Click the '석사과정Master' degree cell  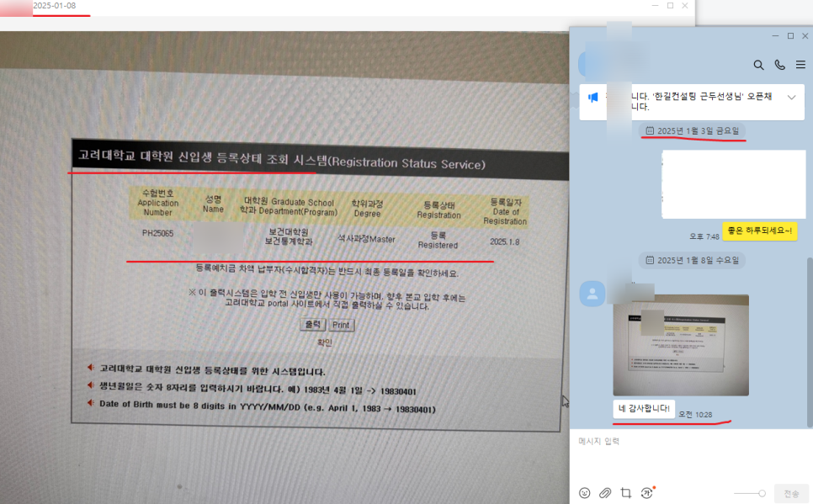click(367, 238)
